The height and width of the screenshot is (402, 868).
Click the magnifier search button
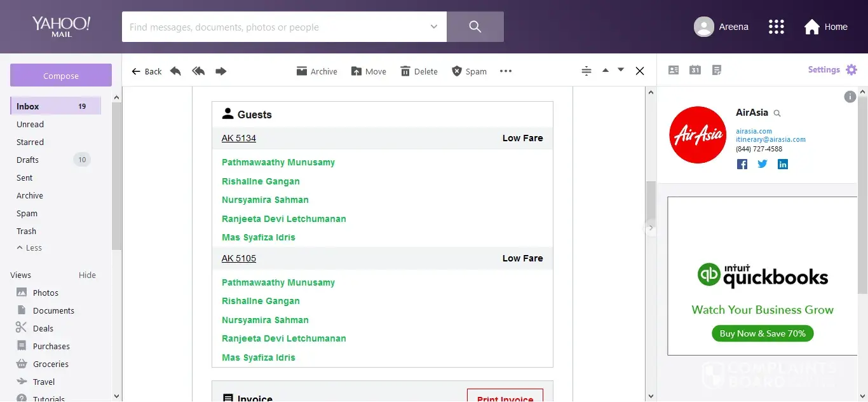pos(475,27)
